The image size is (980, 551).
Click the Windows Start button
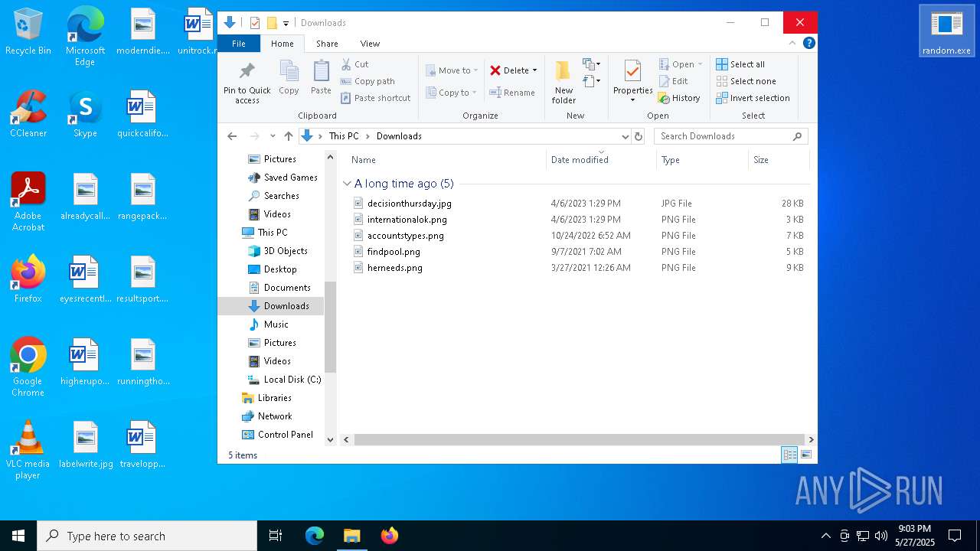click(x=18, y=536)
